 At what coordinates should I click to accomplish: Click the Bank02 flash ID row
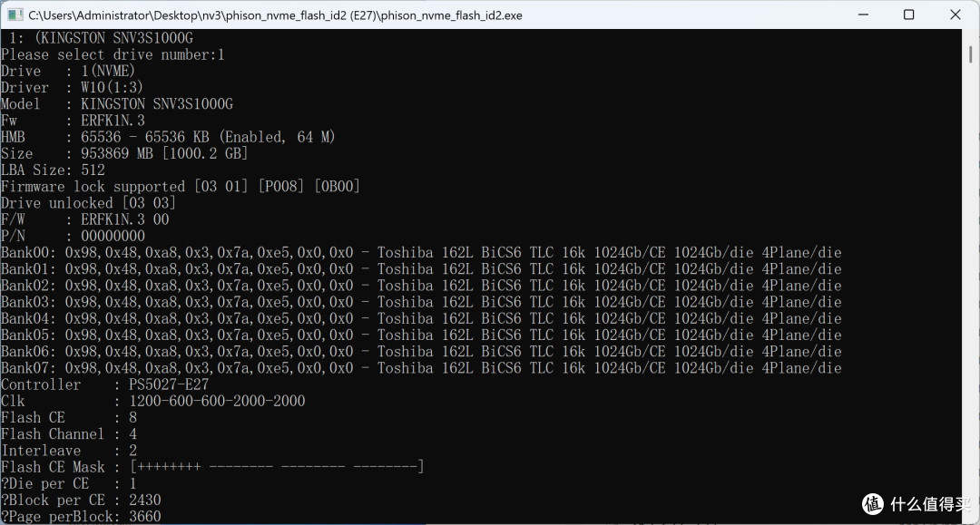(x=421, y=286)
